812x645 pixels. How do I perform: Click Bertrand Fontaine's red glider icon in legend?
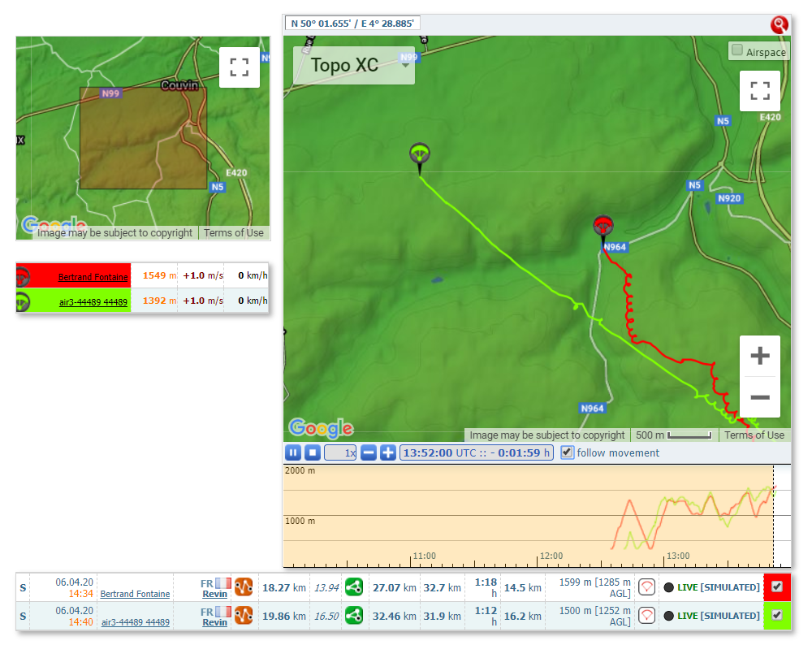click(22, 276)
